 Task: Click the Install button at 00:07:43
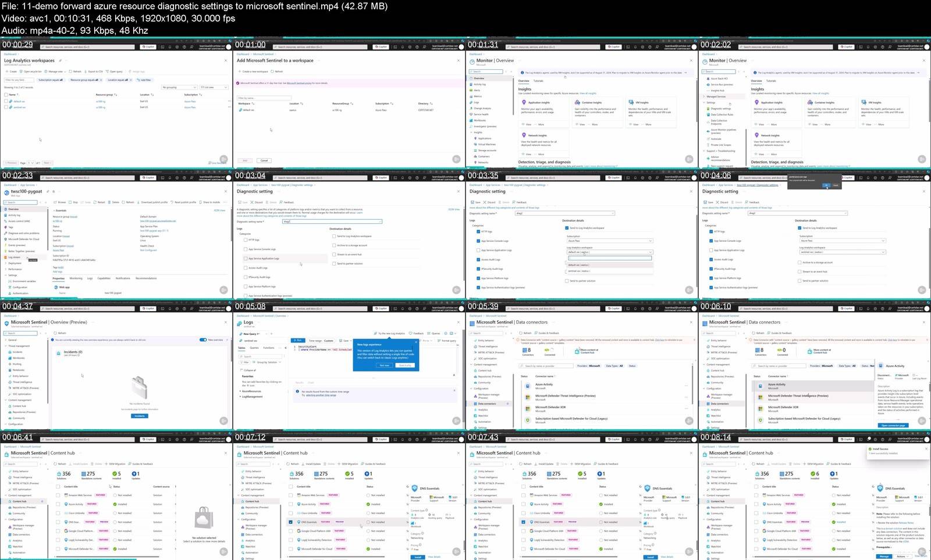(651, 557)
